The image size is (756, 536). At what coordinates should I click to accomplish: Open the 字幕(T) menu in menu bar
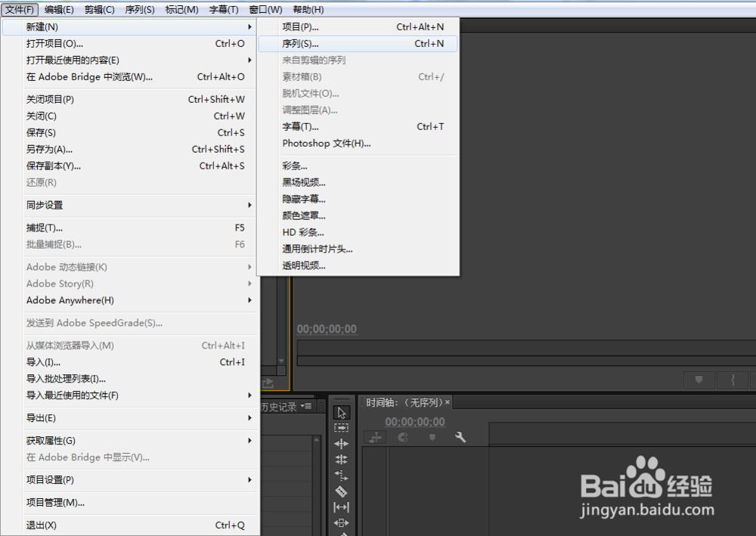pyautogui.click(x=224, y=10)
